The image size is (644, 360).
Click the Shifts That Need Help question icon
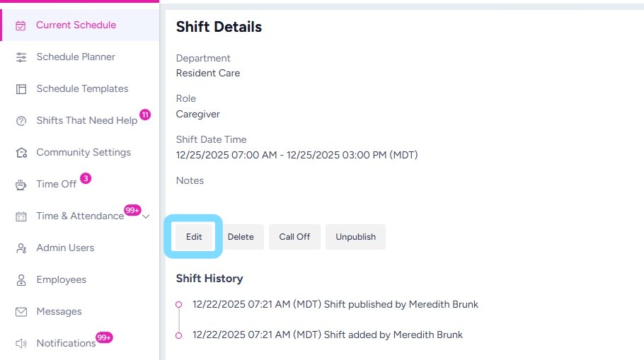(21, 121)
